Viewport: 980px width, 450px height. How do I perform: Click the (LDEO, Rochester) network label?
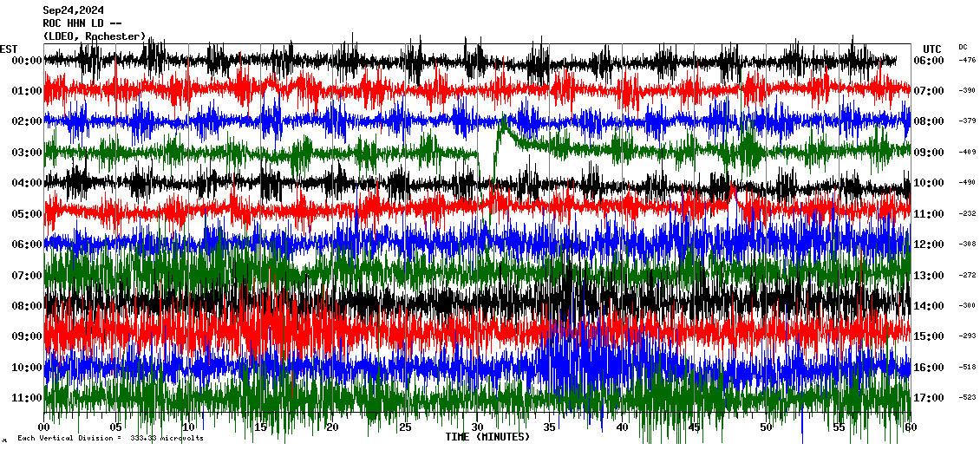(95, 36)
